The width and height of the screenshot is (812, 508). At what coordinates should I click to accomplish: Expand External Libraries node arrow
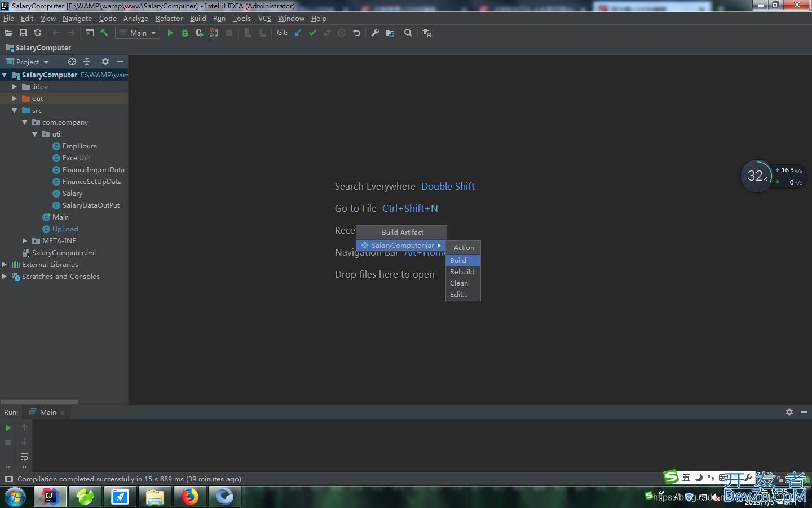(x=5, y=264)
